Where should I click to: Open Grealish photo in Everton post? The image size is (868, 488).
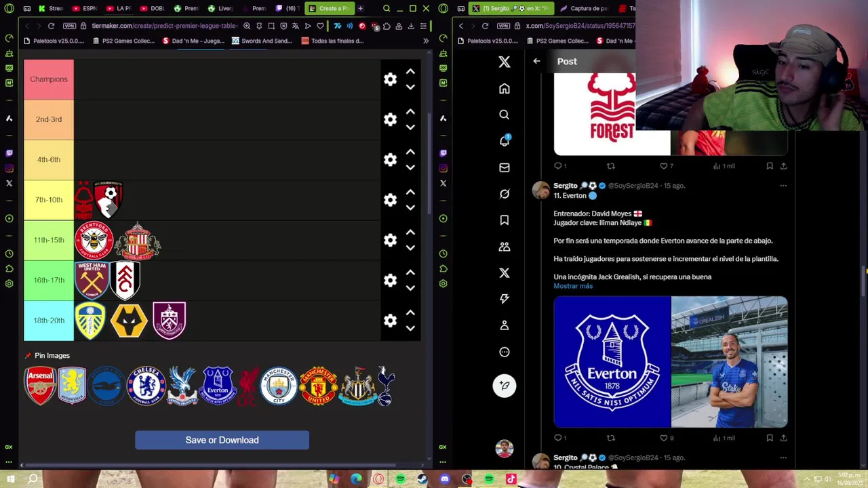730,362
